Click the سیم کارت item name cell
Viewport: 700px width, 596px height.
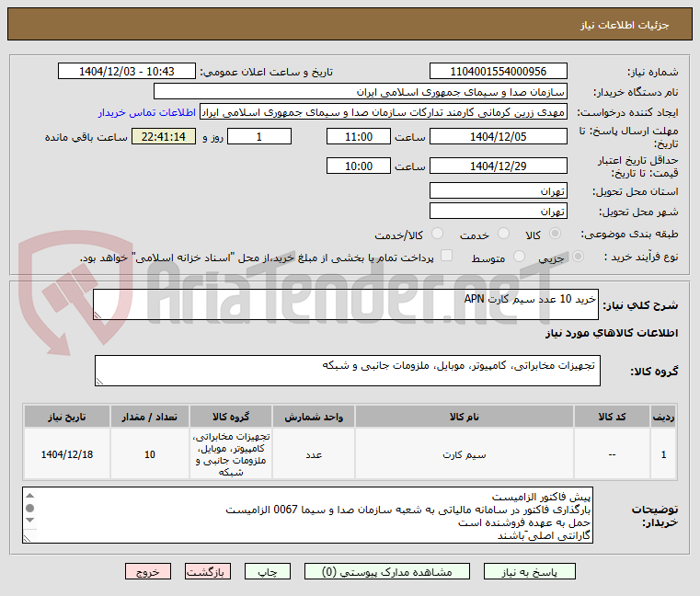465,454
